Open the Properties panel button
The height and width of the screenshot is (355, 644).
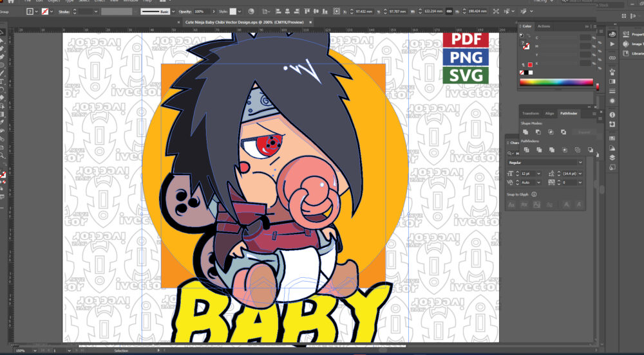tap(633, 35)
